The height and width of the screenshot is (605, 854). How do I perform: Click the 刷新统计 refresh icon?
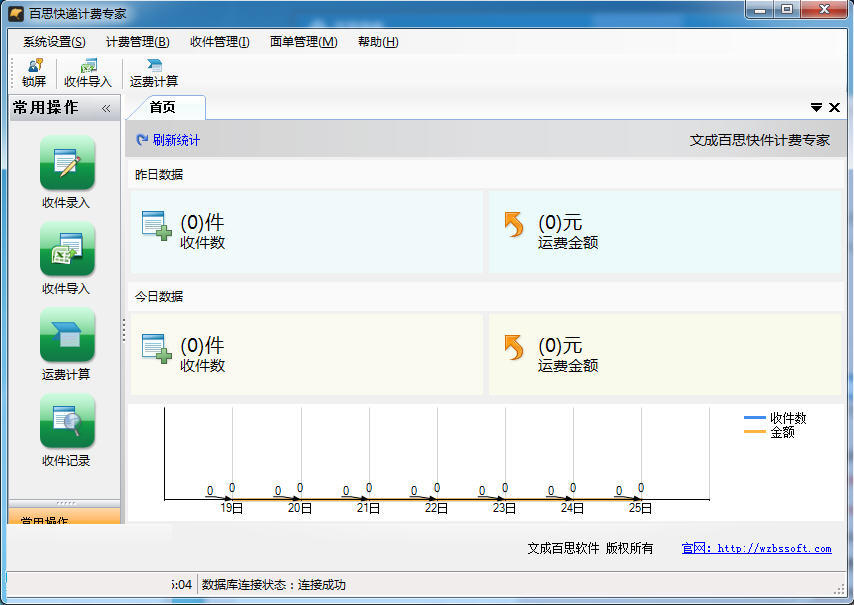(142, 141)
